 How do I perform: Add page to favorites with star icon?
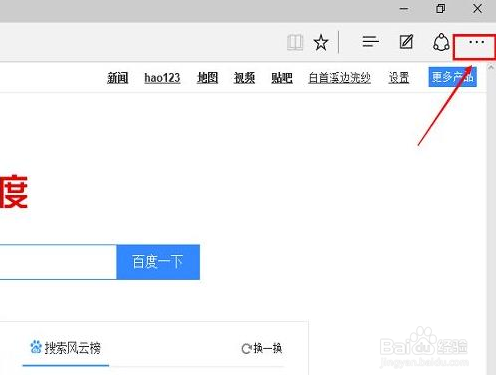point(321,42)
